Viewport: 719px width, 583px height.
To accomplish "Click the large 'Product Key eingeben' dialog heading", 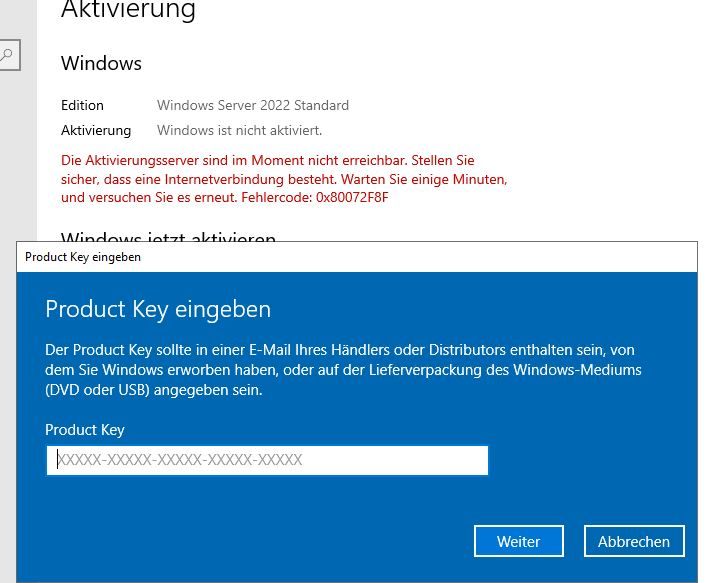I will [158, 309].
